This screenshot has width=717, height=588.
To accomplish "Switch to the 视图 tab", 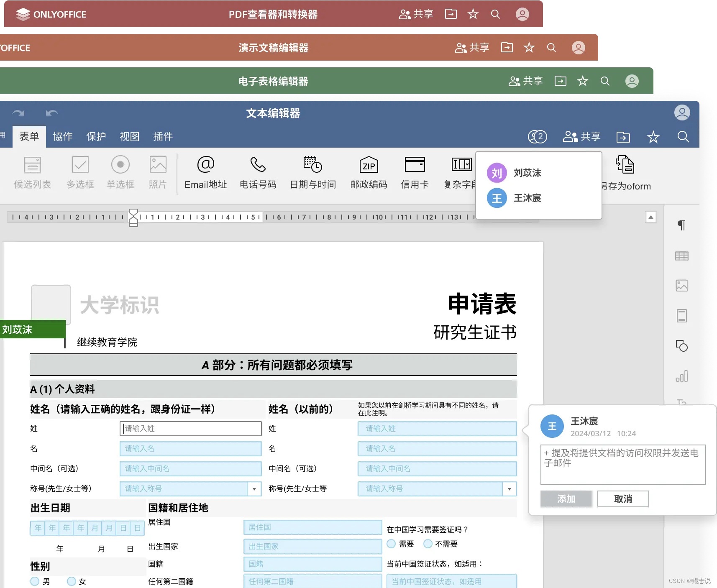I will click(130, 136).
